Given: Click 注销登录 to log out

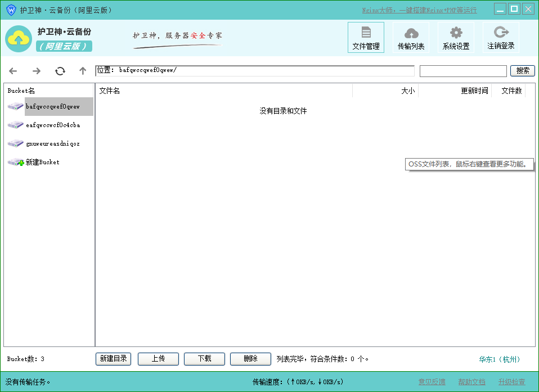Looking at the screenshot, I should pos(501,38).
